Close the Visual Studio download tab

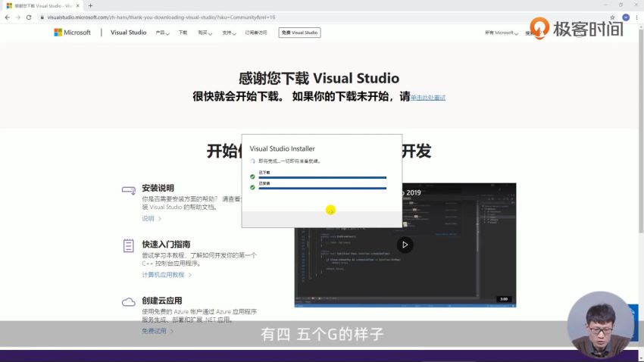tap(77, 6)
